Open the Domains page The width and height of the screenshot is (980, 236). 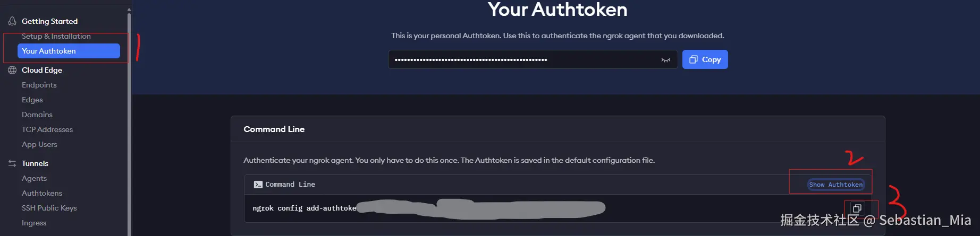[x=37, y=115]
